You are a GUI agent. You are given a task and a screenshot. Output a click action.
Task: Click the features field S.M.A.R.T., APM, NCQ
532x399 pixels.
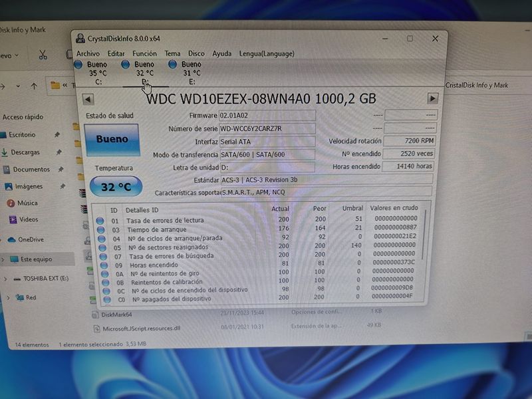click(x=327, y=192)
